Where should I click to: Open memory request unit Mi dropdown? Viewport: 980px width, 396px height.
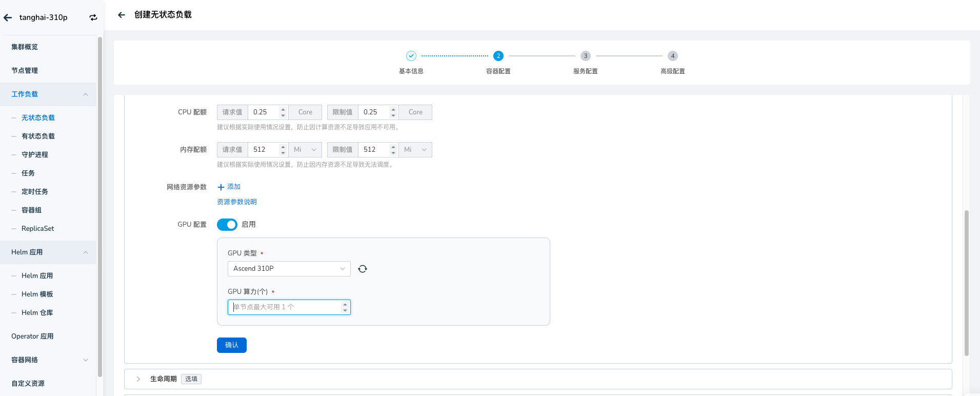(x=305, y=150)
